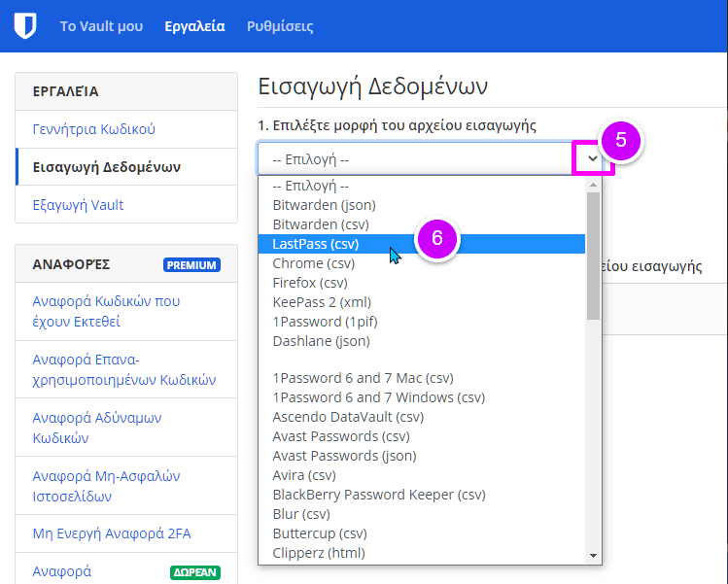Screen dimensions: 728x584
Task: Click the import format dropdown arrow
Action: 593,158
